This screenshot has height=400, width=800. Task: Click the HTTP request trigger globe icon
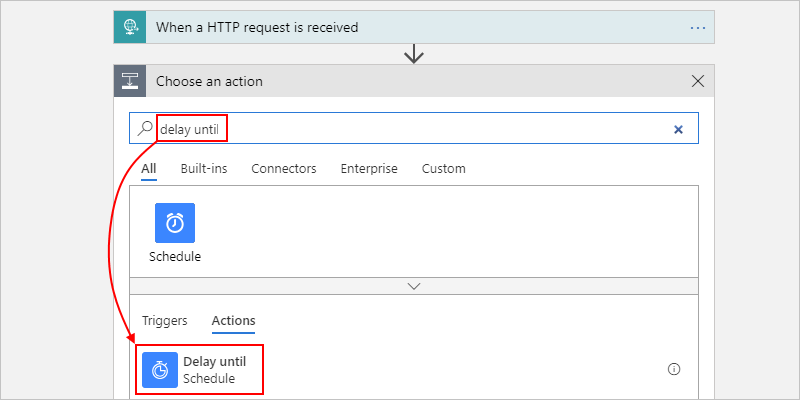coord(131,27)
